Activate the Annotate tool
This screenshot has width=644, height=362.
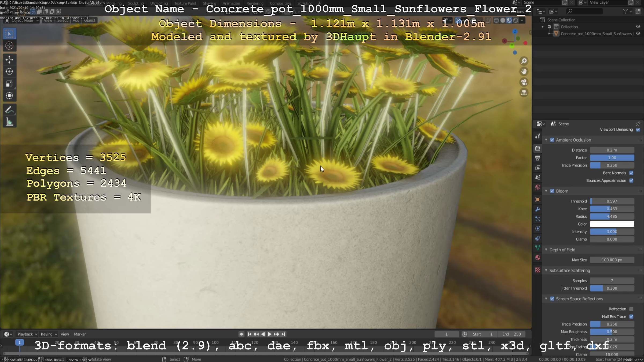click(x=9, y=110)
